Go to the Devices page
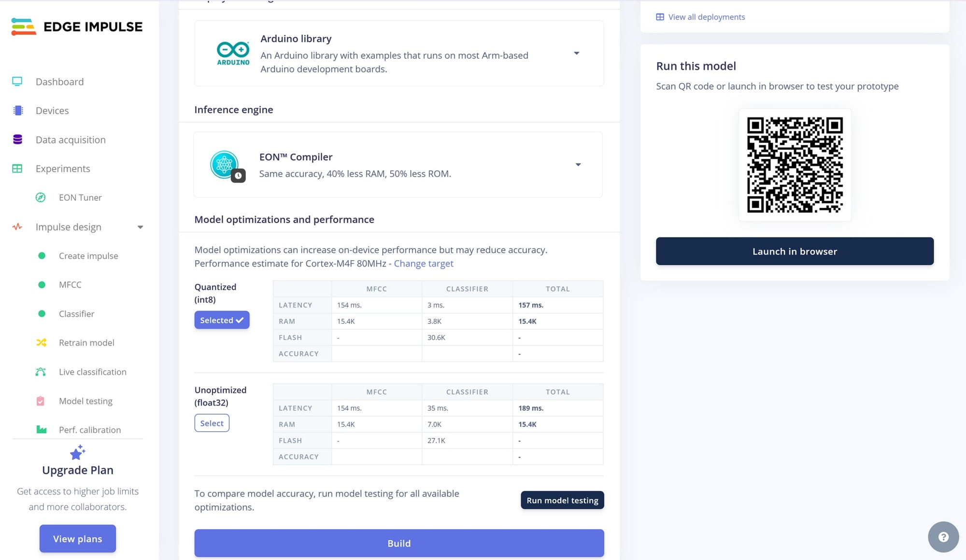 pyautogui.click(x=52, y=111)
